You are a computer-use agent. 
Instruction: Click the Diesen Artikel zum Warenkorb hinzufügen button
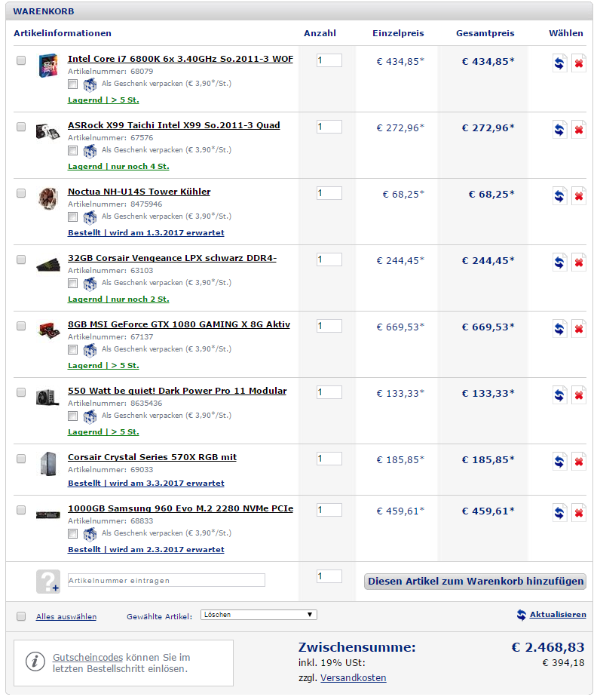[475, 582]
